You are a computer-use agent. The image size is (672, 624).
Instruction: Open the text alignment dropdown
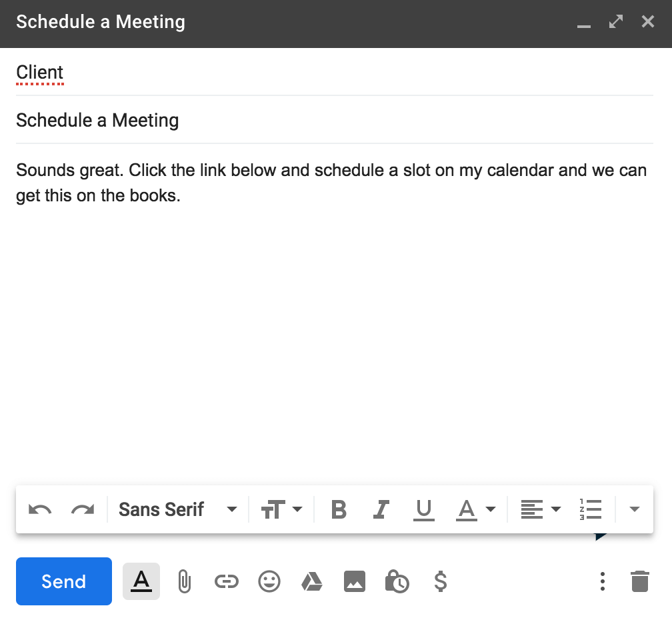tap(541, 509)
